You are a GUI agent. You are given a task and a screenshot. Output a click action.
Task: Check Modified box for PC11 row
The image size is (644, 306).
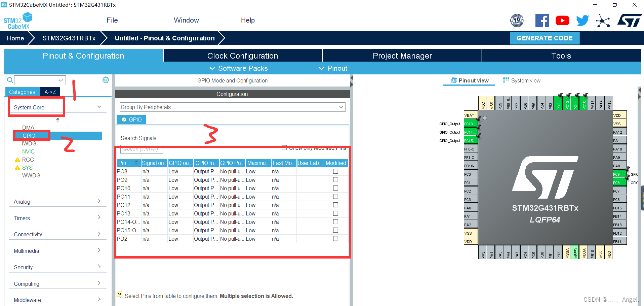point(335,197)
